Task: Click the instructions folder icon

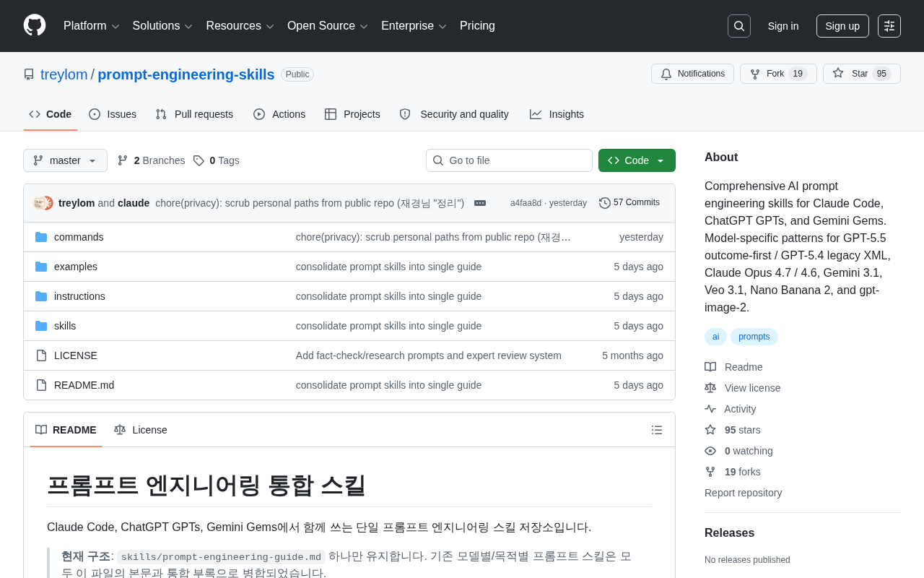Action: click(x=41, y=296)
